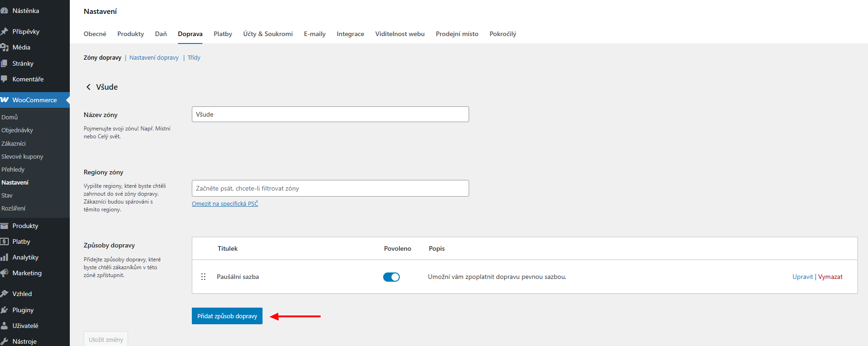The width and height of the screenshot is (868, 346).
Task: Click the Pluginy plug icon
Action: pos(5,310)
